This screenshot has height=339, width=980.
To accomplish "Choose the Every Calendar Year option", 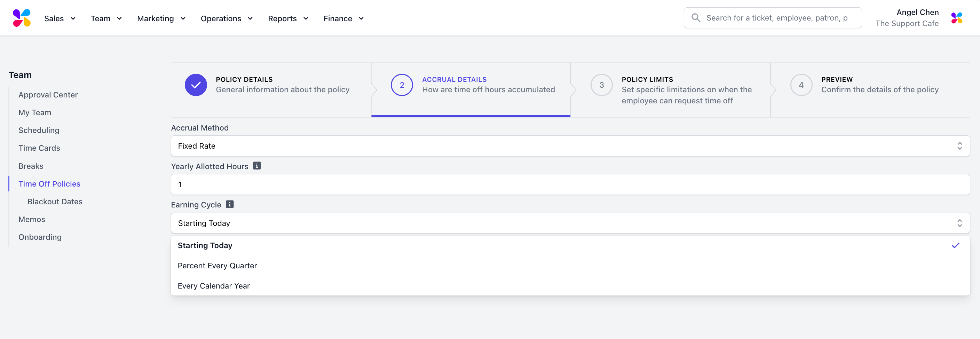I will tap(570, 286).
